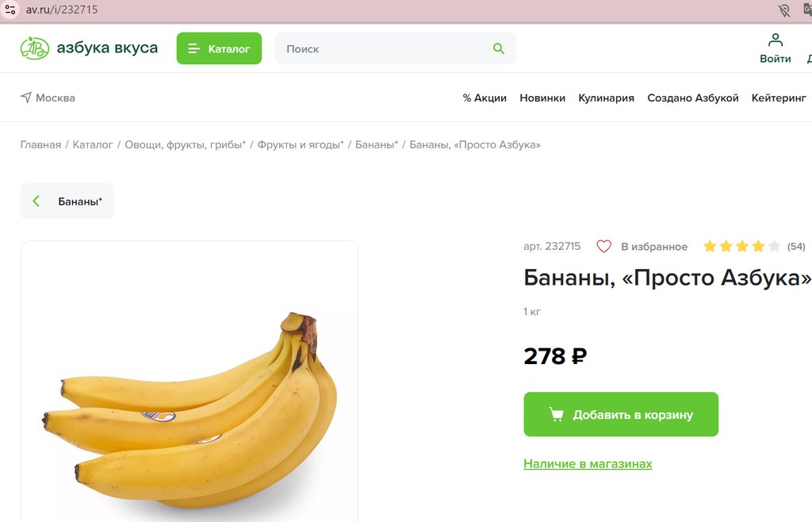Open the Фрукты и ягоды breadcrumb
Screen dimensions: 812x522
(x=301, y=144)
